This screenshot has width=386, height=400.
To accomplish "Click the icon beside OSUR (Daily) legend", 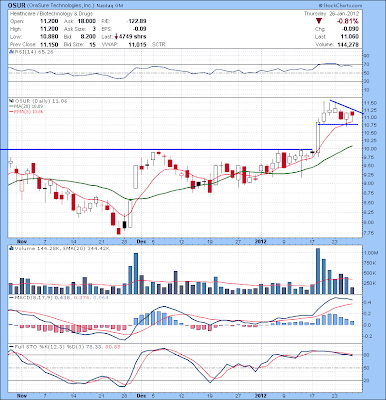I will (x=10, y=100).
